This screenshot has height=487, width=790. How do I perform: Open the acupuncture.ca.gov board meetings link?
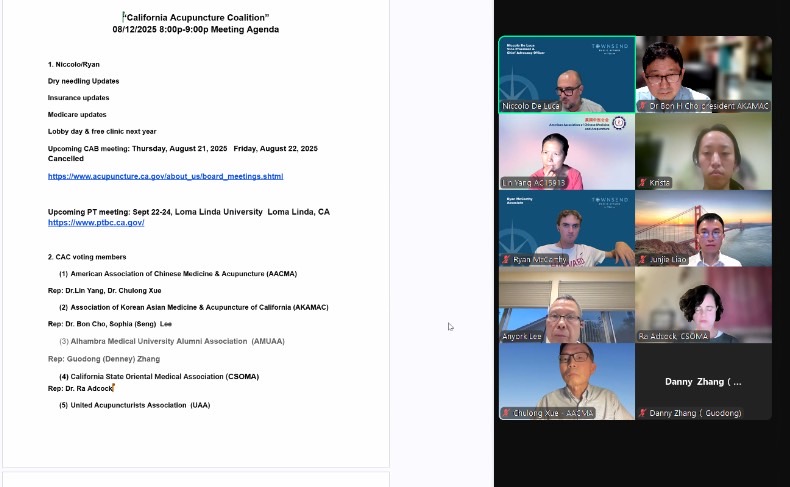pyautogui.click(x=165, y=176)
